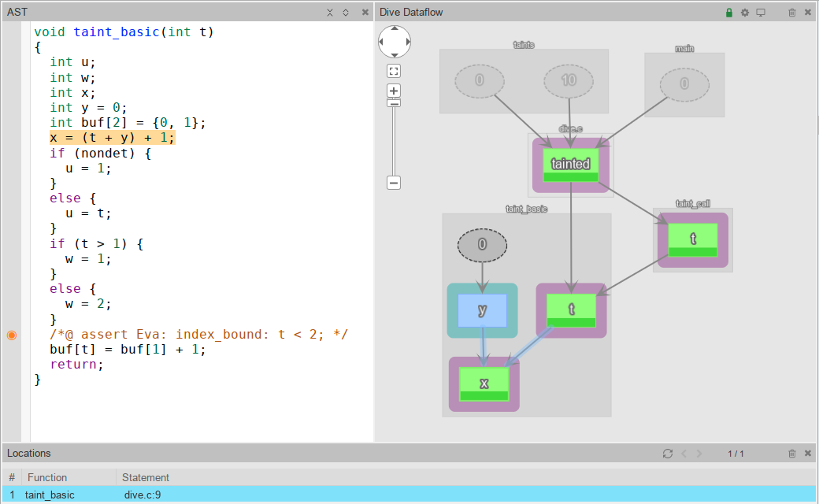Expand the AST panel using the up-down chevrons

(346, 13)
